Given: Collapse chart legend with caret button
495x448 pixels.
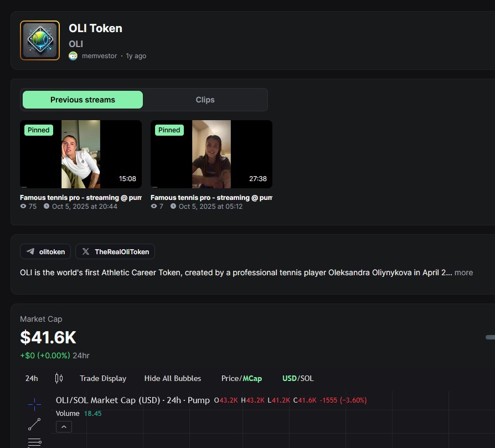Looking at the screenshot, I should (x=64, y=427).
